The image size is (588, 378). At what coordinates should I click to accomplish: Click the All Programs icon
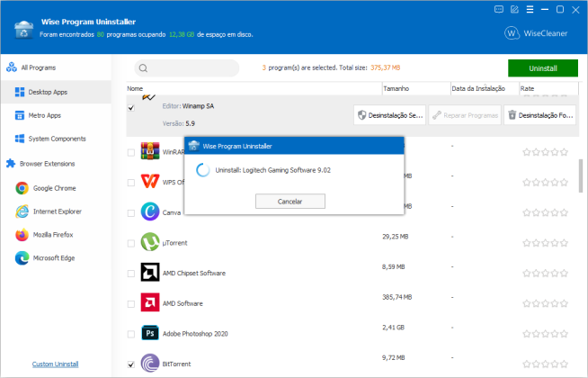pos(12,67)
